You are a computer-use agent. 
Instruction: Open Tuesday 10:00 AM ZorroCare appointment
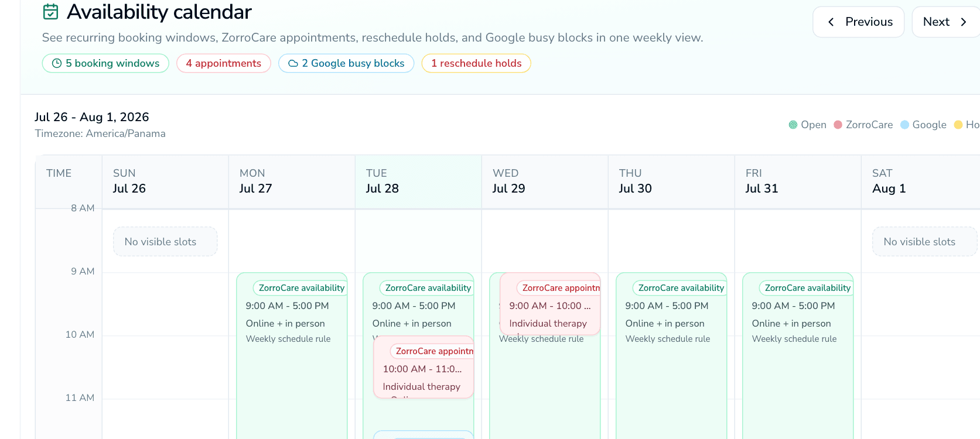click(x=424, y=367)
